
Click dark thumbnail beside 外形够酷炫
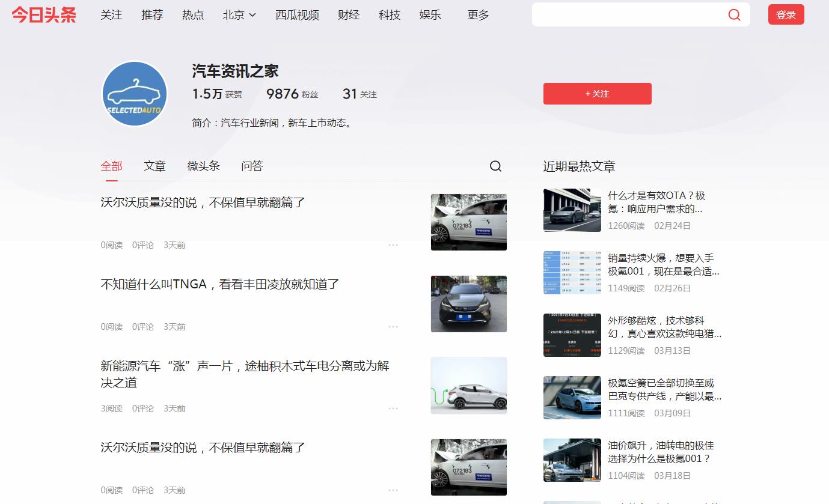click(572, 335)
